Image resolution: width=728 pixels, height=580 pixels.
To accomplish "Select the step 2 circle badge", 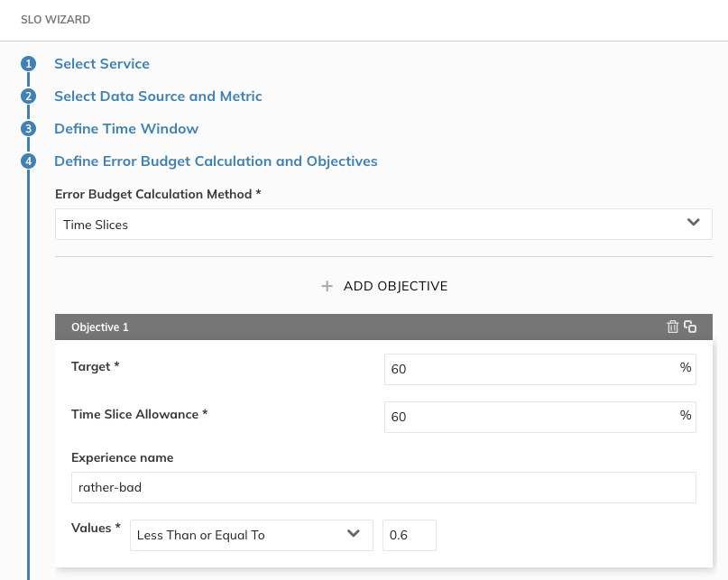I will 28,97.
